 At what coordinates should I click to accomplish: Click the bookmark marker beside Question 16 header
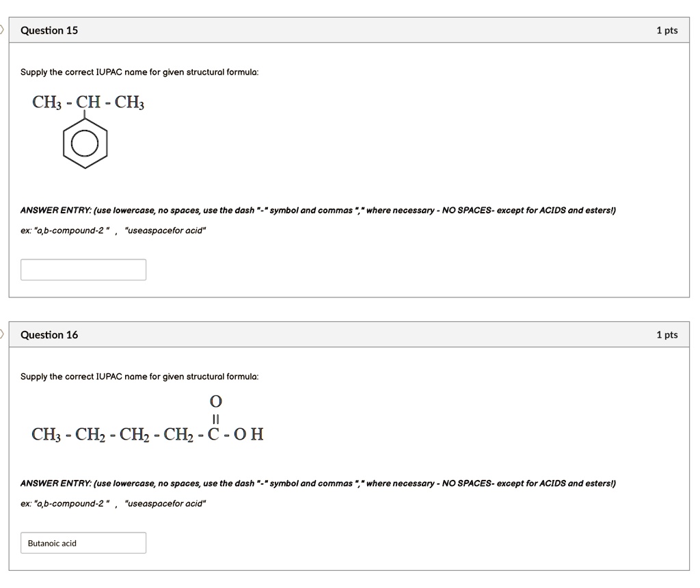click(x=3, y=334)
